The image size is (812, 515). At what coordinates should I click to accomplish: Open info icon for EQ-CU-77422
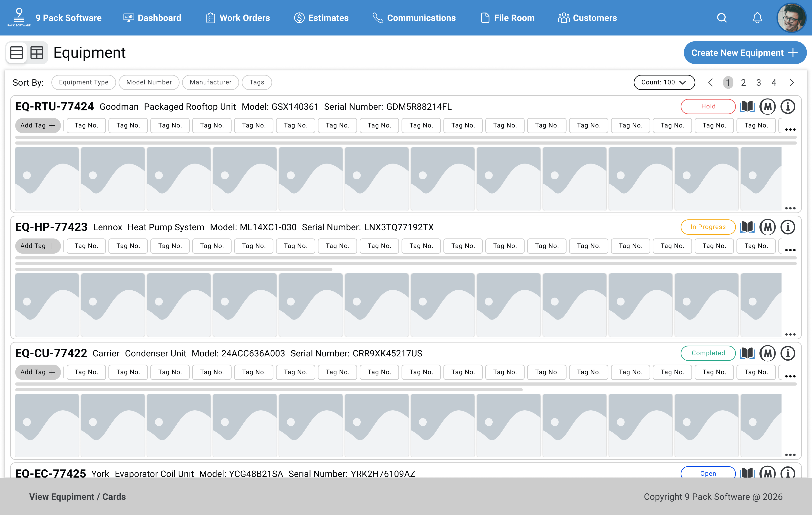788,353
